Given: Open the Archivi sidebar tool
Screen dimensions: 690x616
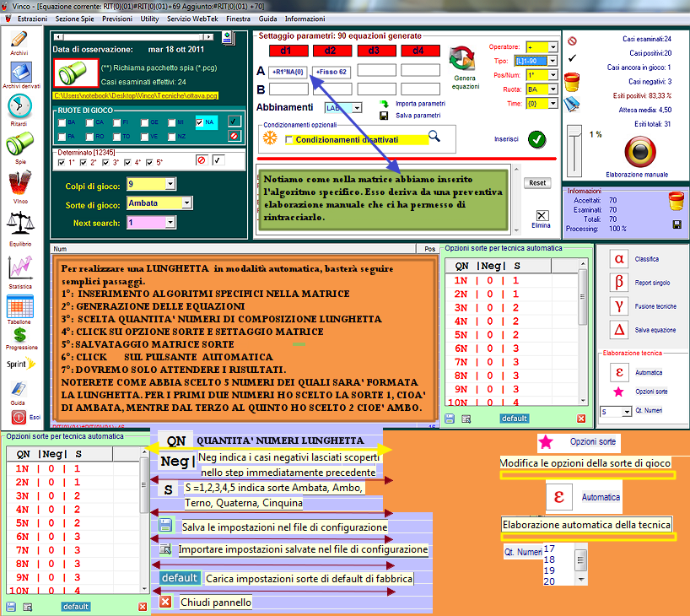Looking at the screenshot, I should 19,40.
